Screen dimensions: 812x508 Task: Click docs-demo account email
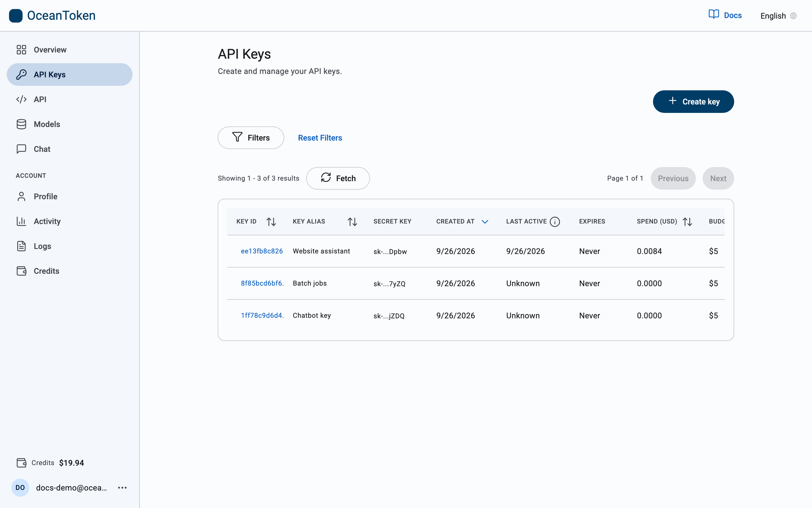(71, 487)
